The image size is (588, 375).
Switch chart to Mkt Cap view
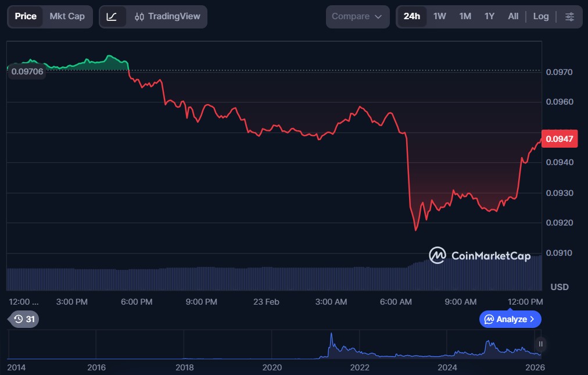tap(67, 17)
